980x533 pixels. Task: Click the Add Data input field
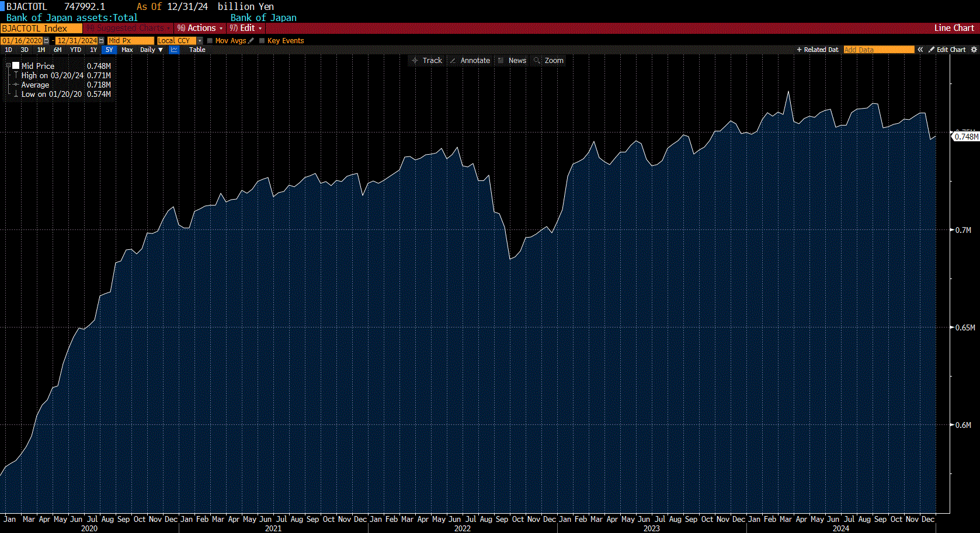click(878, 50)
